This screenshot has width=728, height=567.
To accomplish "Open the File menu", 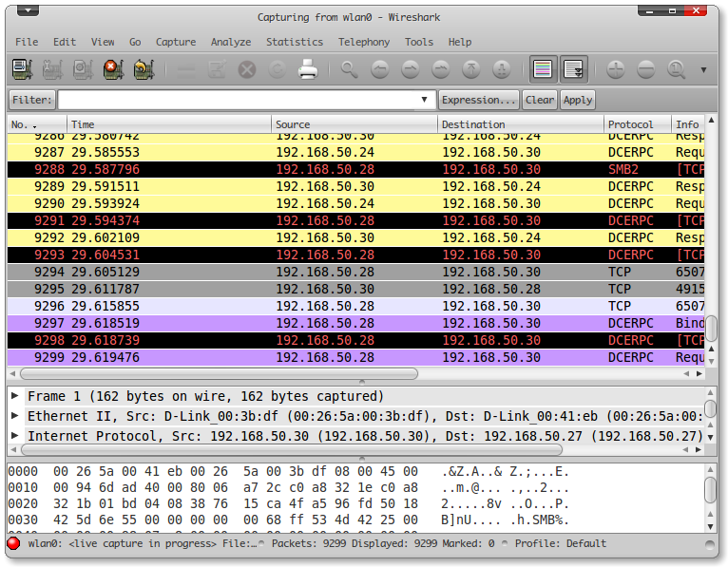I will [27, 42].
